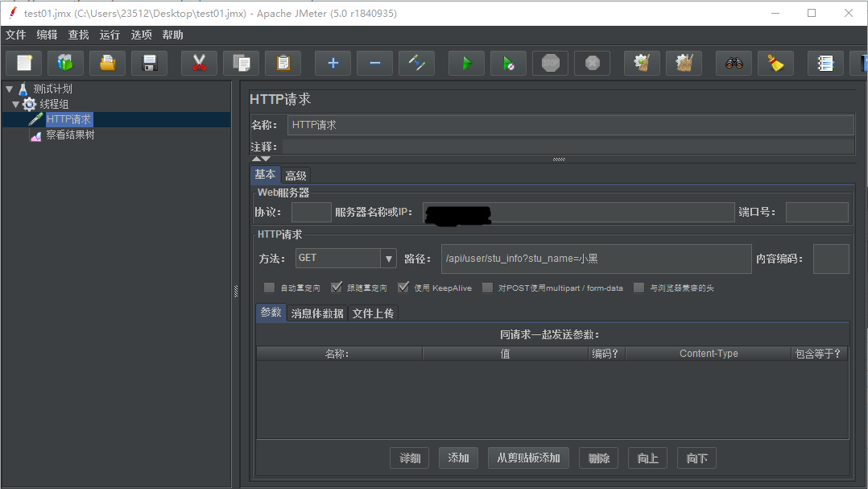Open the 运行 menu
The image size is (868, 489).
pyautogui.click(x=110, y=35)
